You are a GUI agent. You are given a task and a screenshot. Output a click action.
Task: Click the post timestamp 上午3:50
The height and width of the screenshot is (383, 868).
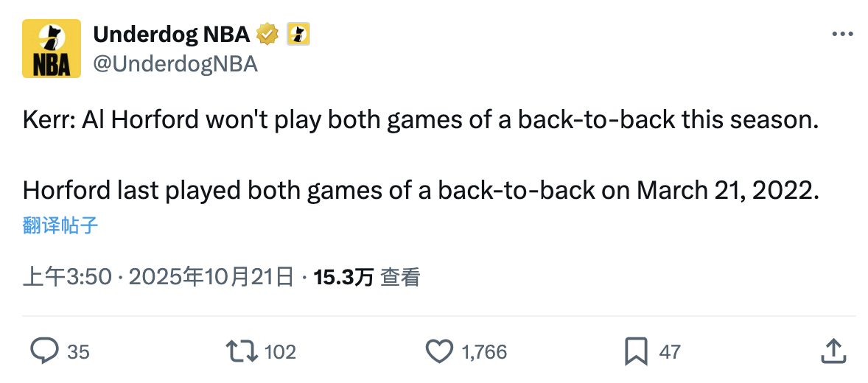pyautogui.click(x=67, y=277)
